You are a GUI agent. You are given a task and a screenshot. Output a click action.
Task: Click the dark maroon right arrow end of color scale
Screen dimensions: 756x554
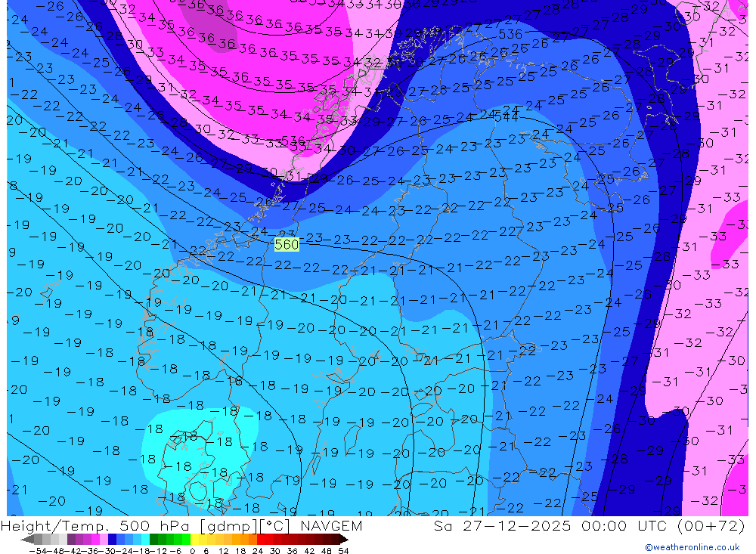click(x=344, y=539)
